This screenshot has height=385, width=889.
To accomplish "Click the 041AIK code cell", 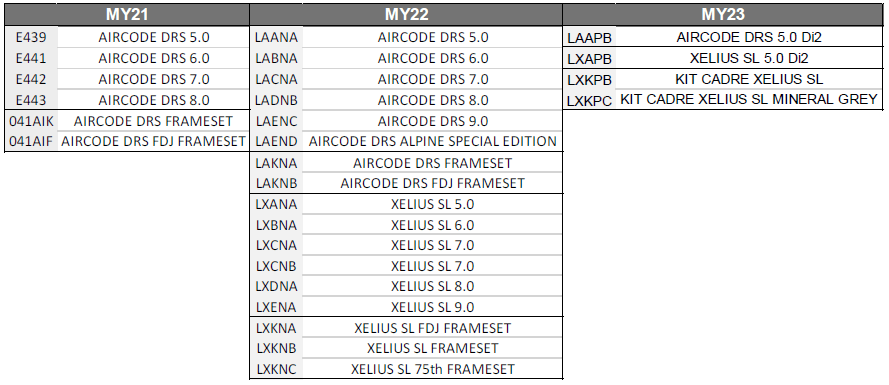I will (x=31, y=121).
